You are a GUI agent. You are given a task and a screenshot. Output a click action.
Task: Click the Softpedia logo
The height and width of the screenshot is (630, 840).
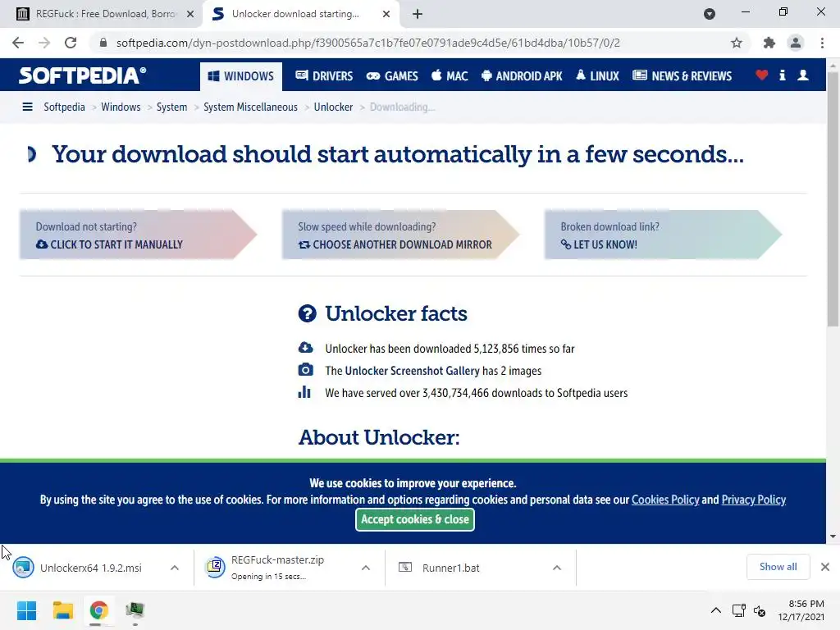83,75
